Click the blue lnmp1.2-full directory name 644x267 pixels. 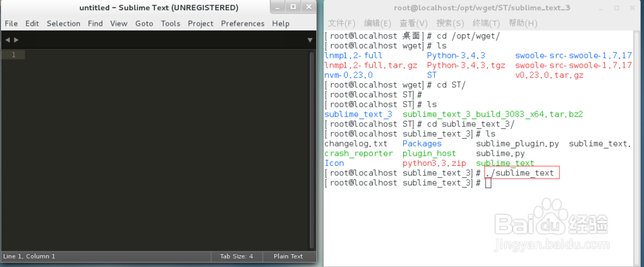click(x=353, y=55)
